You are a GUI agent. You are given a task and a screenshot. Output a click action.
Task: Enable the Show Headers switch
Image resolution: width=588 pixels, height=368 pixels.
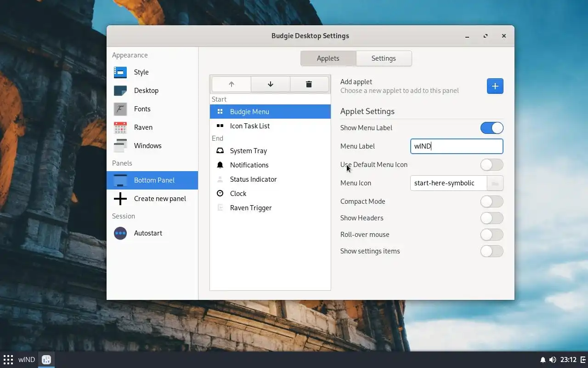click(x=492, y=218)
